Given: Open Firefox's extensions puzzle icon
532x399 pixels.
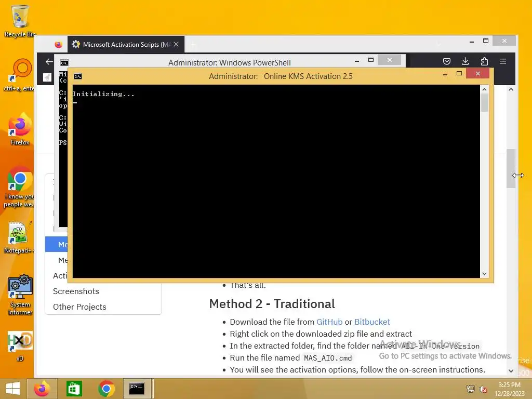Looking at the screenshot, I should coord(484,61).
